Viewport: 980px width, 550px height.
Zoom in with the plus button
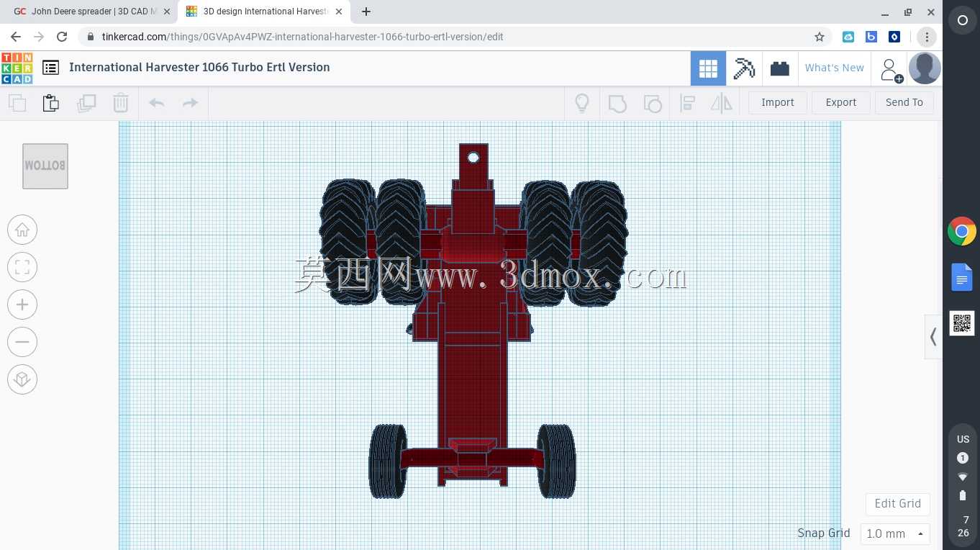tap(22, 305)
